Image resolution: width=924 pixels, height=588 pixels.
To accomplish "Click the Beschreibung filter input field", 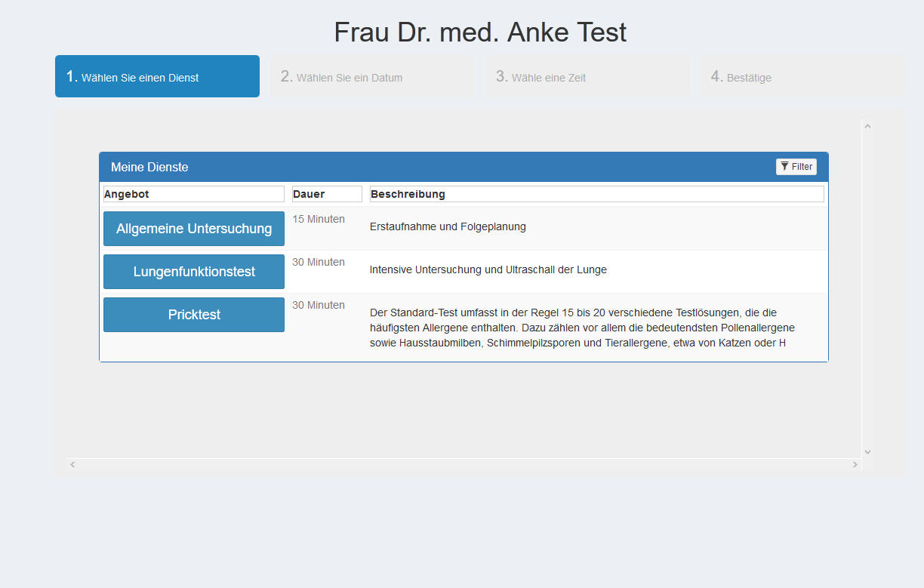I will [596, 193].
